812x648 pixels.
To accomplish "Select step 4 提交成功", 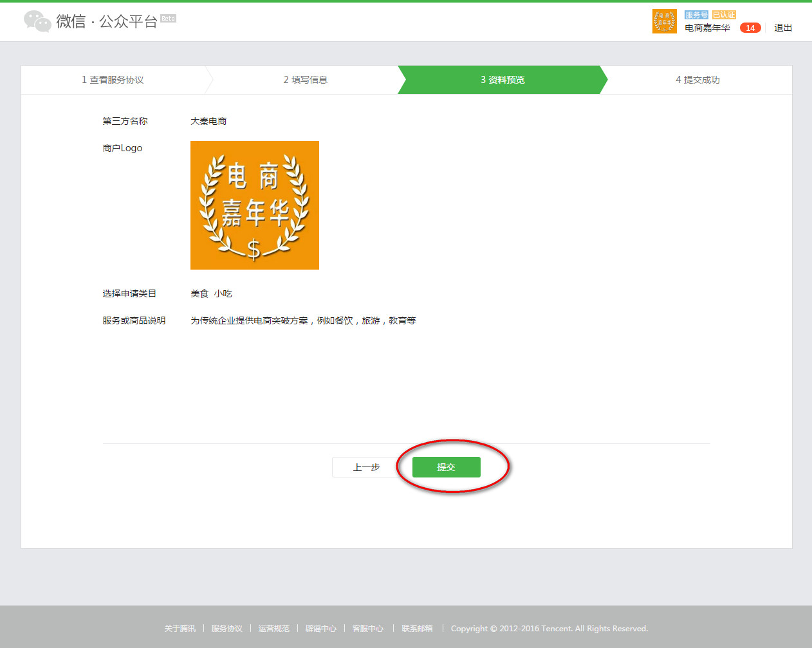I will (697, 80).
